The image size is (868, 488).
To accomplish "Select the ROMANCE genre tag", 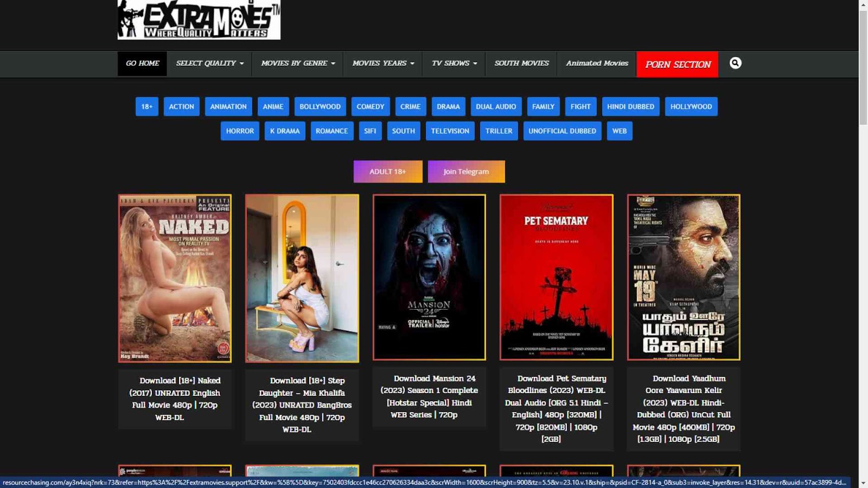I will pyautogui.click(x=332, y=131).
